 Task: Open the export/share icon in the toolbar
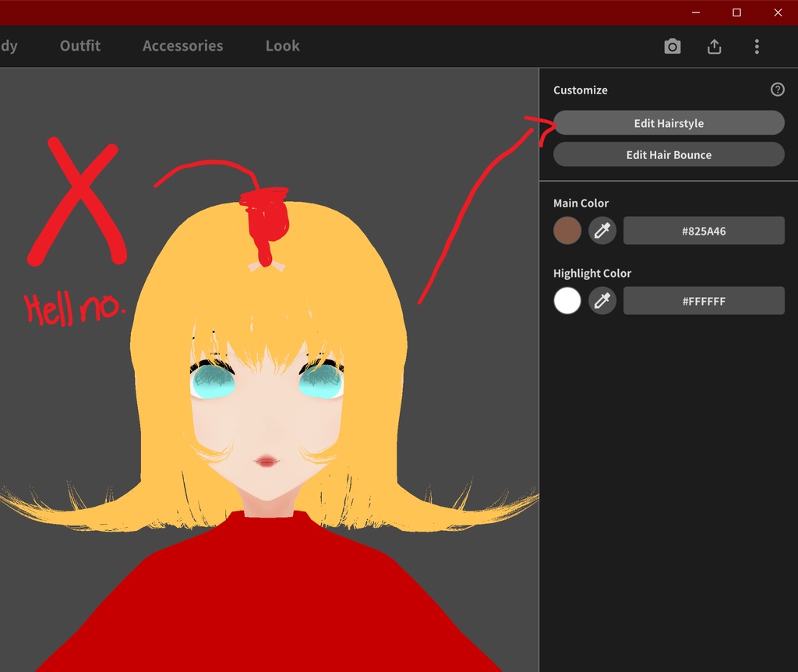[715, 46]
